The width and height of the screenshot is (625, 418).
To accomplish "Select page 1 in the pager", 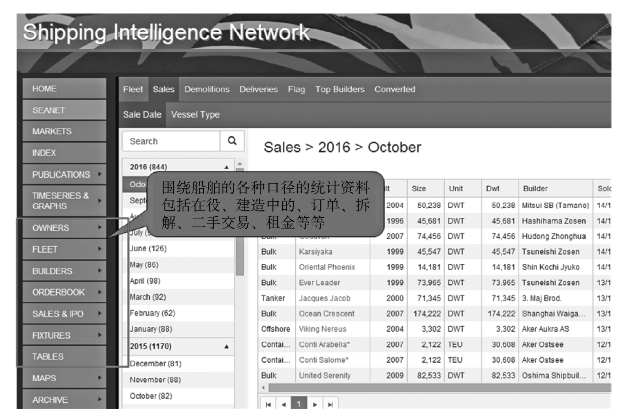I will click(x=299, y=404).
